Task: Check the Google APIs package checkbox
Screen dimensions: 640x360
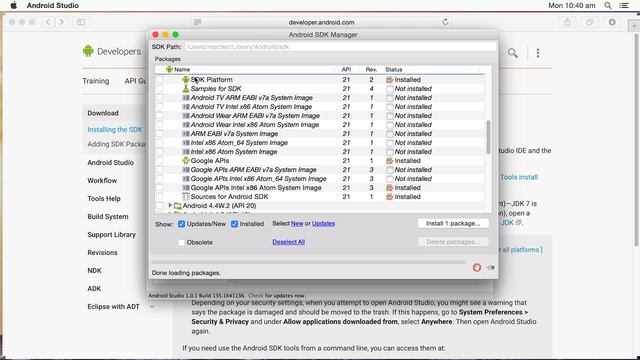Action: [160, 160]
